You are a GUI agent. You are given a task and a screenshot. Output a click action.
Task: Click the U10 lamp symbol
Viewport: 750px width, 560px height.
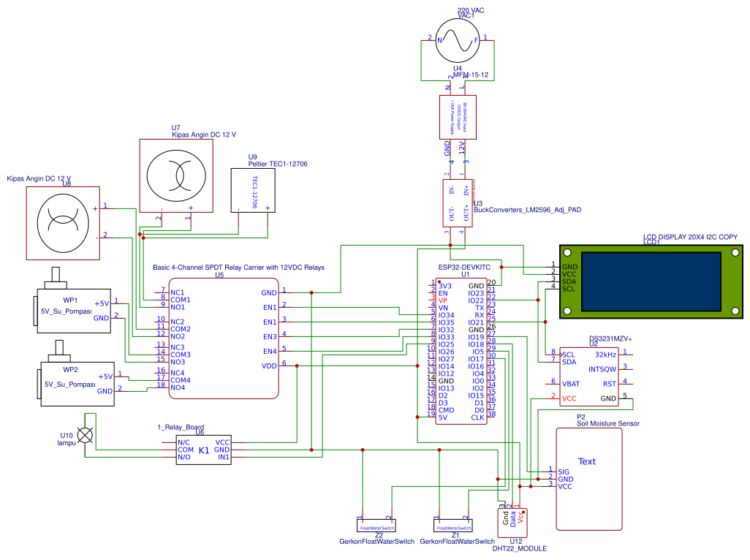click(x=85, y=435)
